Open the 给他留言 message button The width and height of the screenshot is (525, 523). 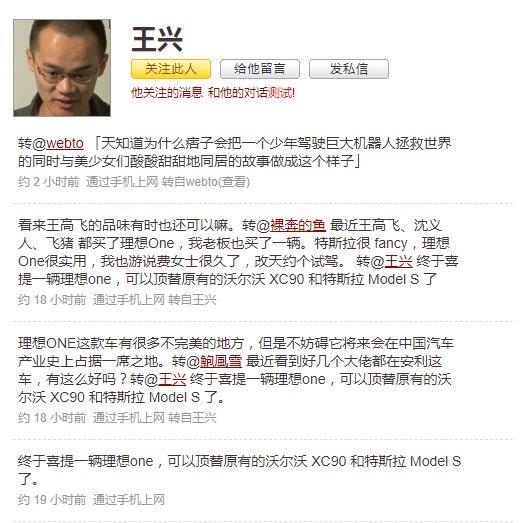pyautogui.click(x=260, y=69)
